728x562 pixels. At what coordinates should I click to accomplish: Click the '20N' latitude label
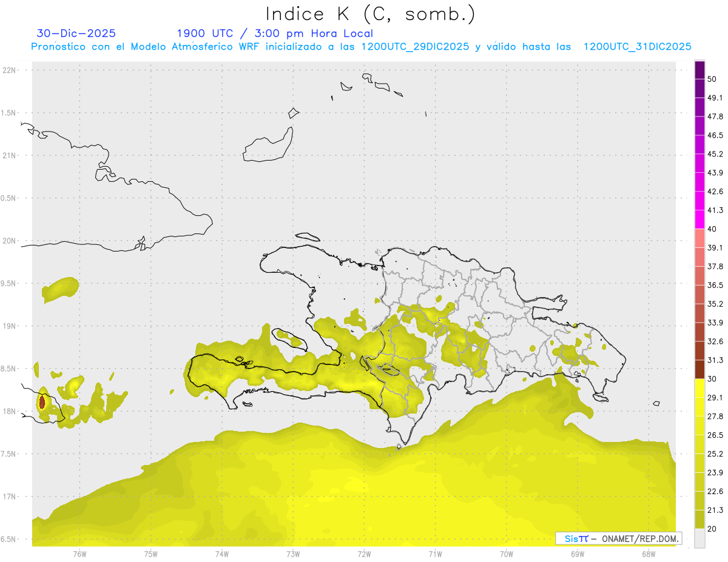[x=10, y=241]
